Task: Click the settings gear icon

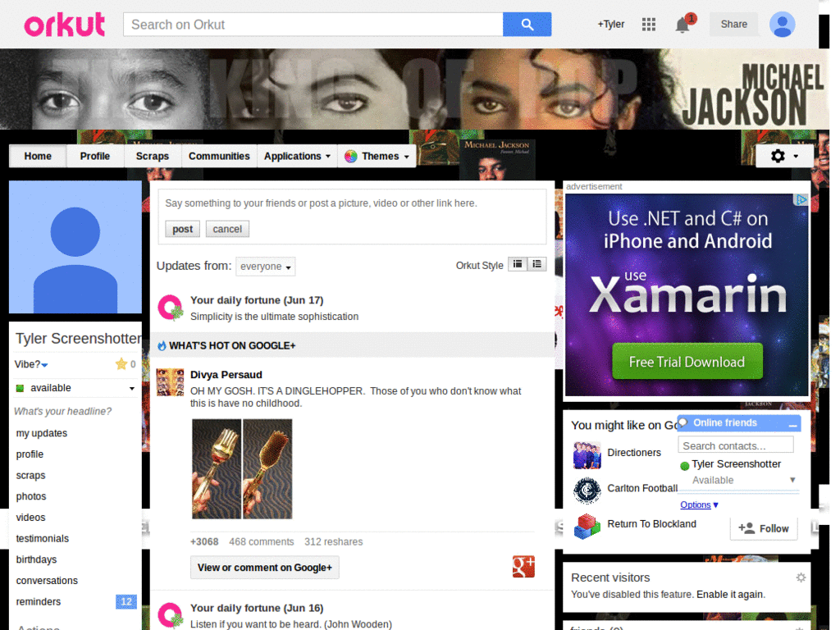Action: click(x=778, y=156)
